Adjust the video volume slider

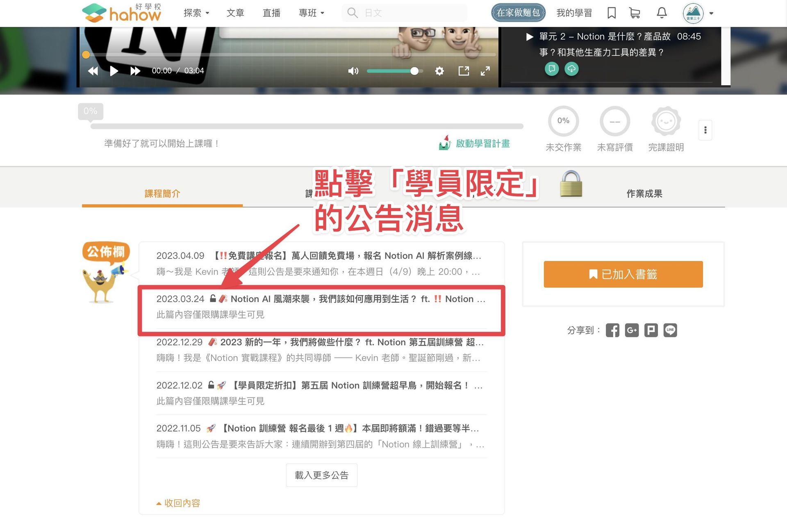pos(394,71)
